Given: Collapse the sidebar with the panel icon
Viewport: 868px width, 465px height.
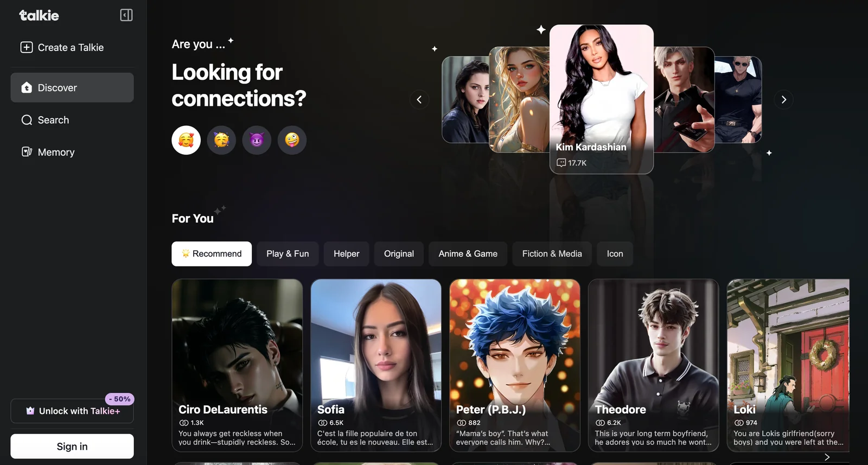Looking at the screenshot, I should [x=126, y=15].
